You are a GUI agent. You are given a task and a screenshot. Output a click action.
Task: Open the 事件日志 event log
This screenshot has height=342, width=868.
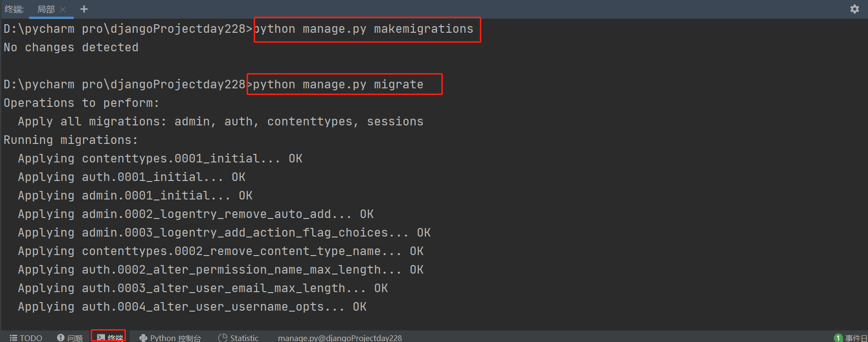(x=851, y=338)
